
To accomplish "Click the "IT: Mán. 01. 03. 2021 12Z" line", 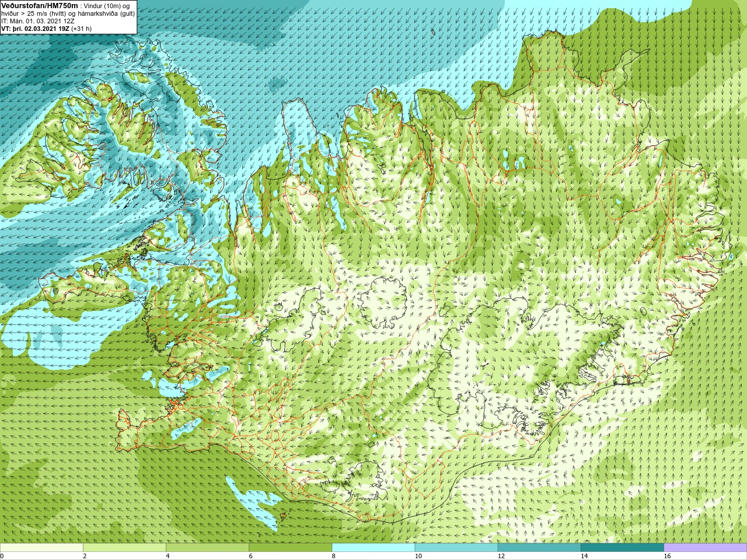I will [38, 21].
